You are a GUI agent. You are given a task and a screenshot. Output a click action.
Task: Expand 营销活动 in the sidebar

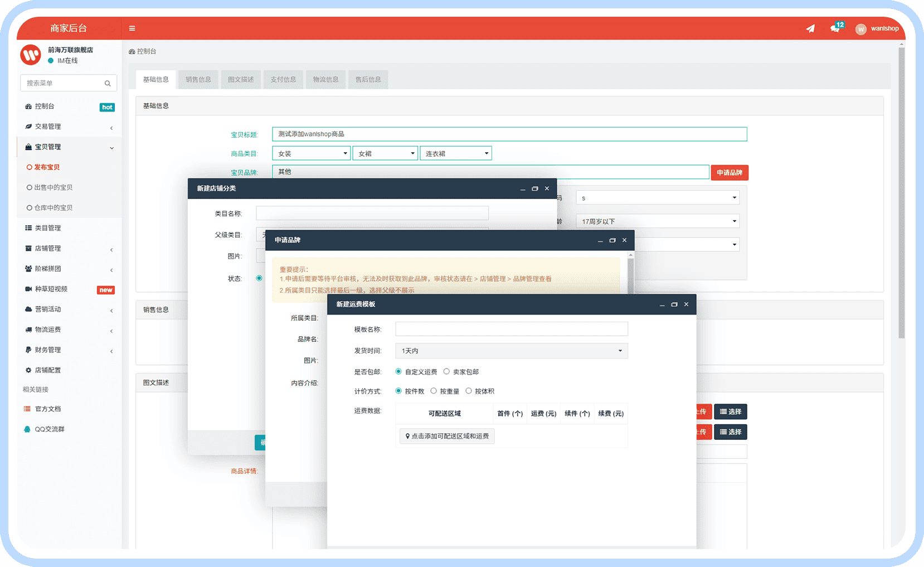tap(69, 309)
